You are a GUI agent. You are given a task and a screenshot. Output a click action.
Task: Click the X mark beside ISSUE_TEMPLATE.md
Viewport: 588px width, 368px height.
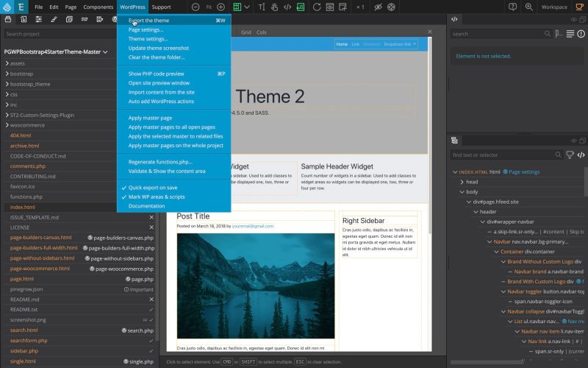pyautogui.click(x=151, y=217)
